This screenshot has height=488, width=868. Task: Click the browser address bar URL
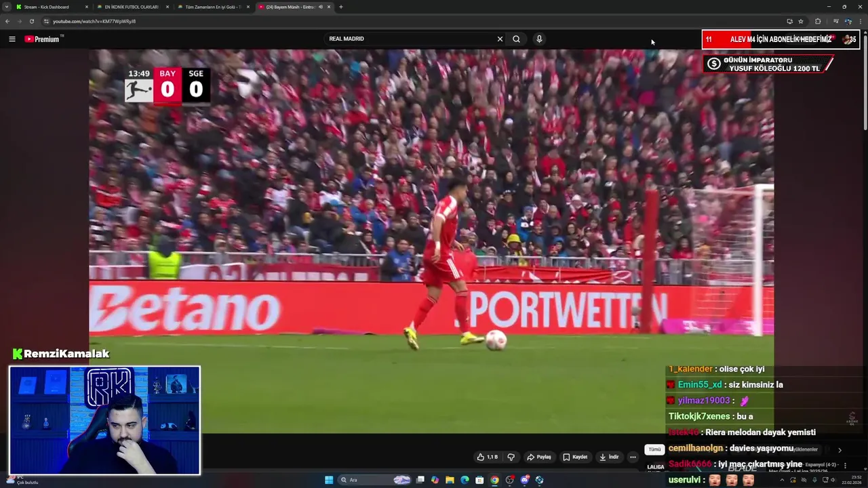tap(94, 21)
